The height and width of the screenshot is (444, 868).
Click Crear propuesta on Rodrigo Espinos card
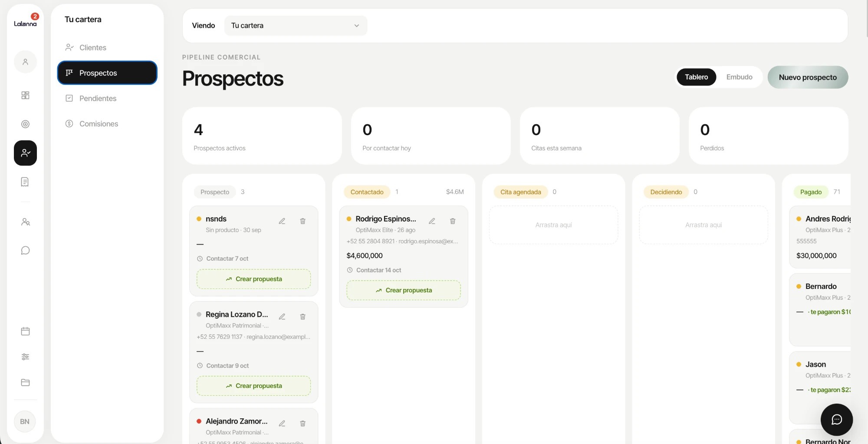[x=404, y=290]
